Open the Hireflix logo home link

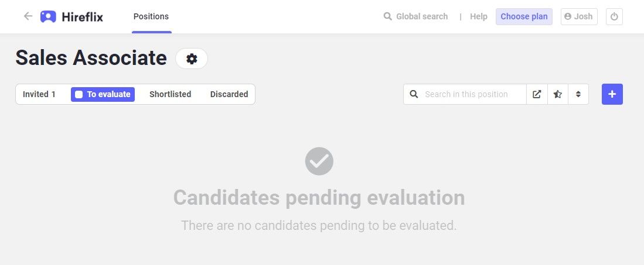pos(71,17)
